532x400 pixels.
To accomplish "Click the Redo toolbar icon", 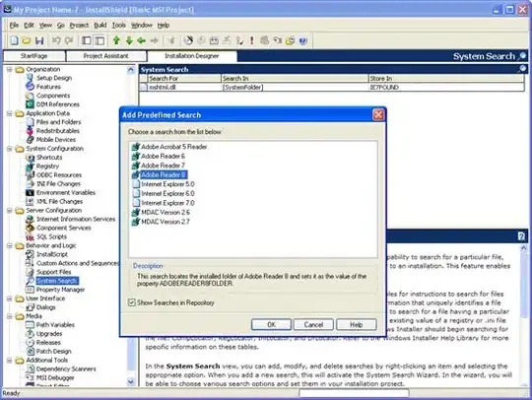I will [69, 40].
